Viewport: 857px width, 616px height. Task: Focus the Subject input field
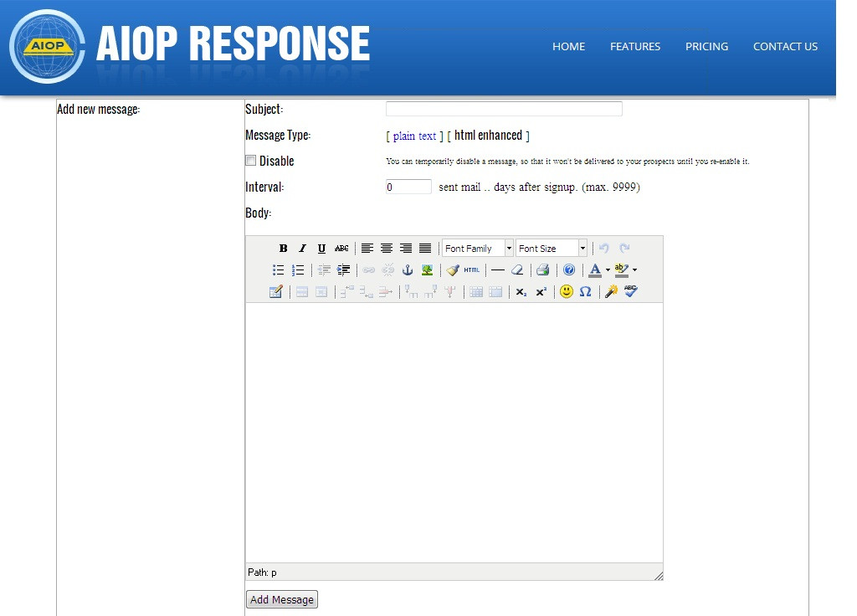504,109
